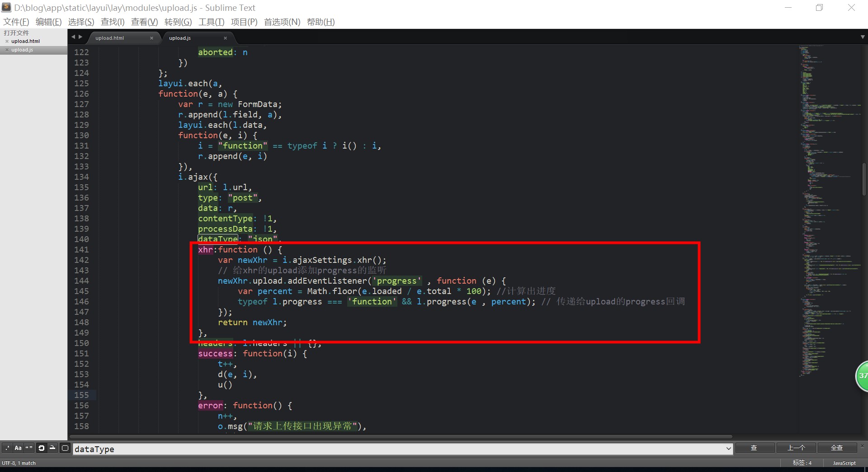Select upload.html in open files sidebar
The height and width of the screenshot is (472, 868).
(x=25, y=41)
